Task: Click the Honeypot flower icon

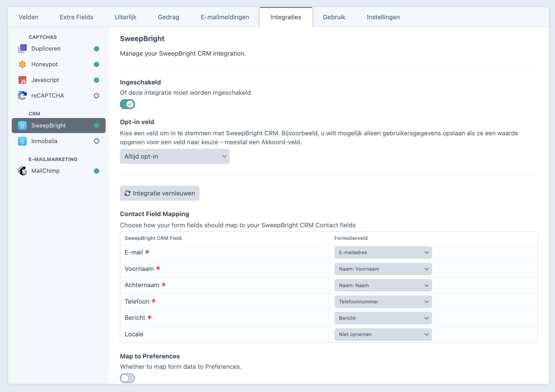Action: click(22, 65)
